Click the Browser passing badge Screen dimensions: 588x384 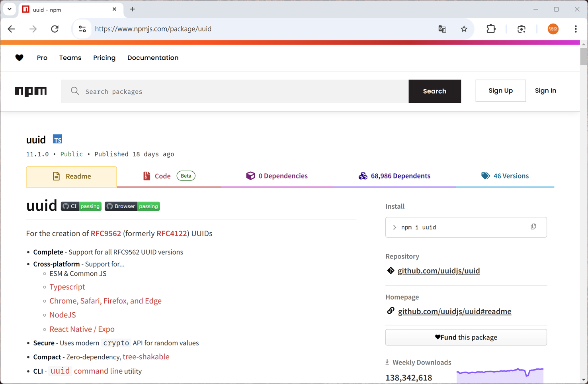point(132,206)
